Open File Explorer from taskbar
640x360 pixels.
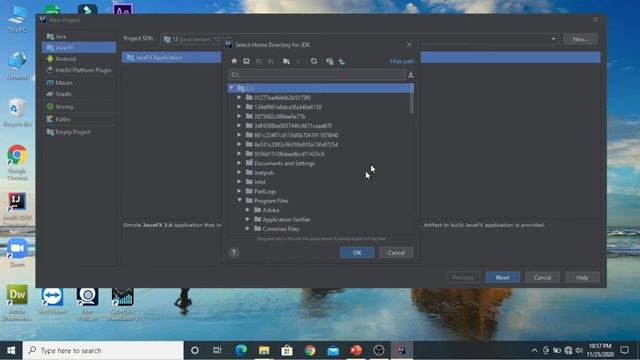(264, 350)
